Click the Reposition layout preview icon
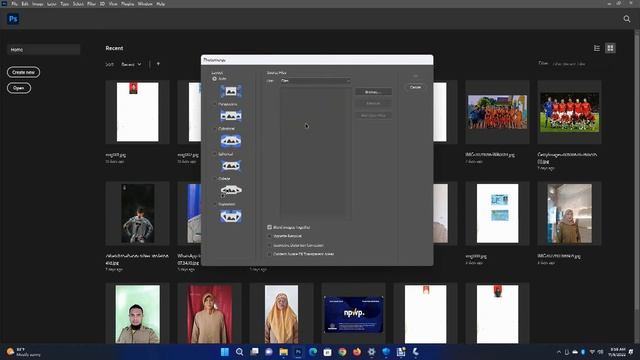Image resolution: width=640 pixels, height=360 pixels. (x=231, y=216)
